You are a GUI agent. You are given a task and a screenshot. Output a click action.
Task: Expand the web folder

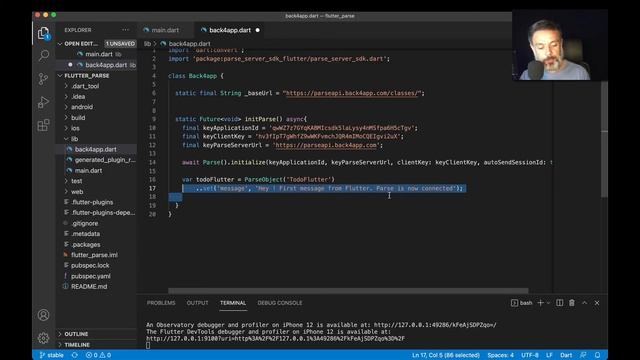tap(77, 191)
